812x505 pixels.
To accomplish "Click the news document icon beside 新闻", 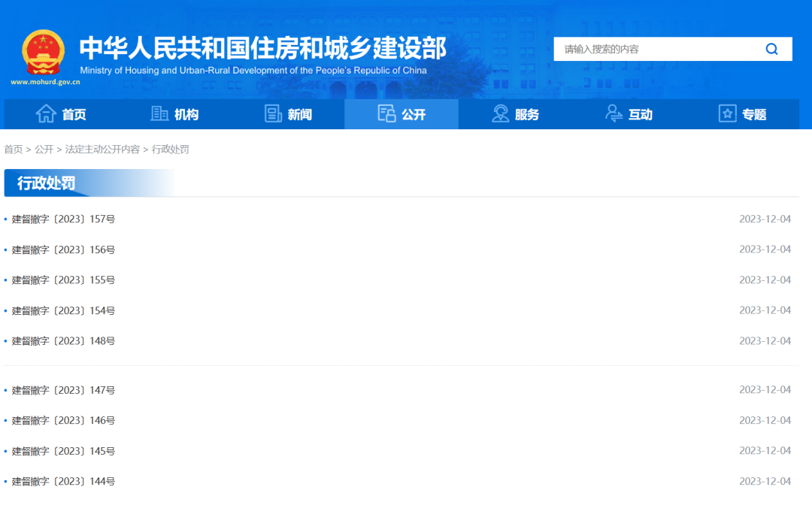I will pyautogui.click(x=272, y=113).
